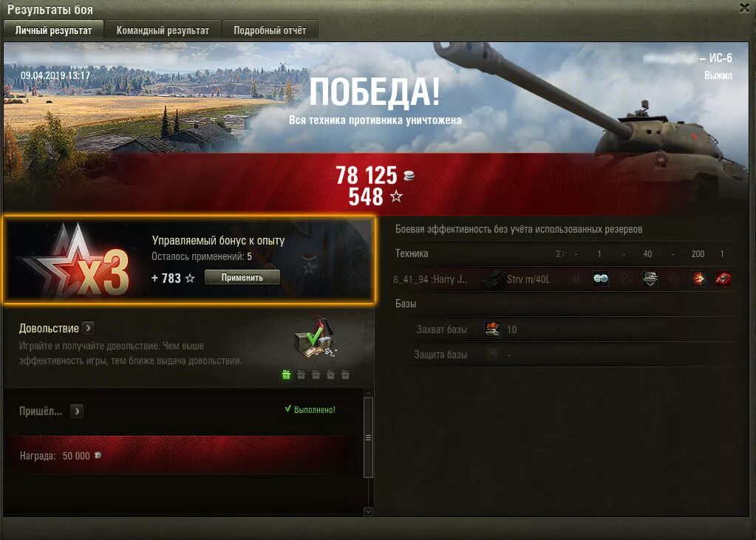Click the scrollbar down arrow in missions list
756x540 pixels.
[x=368, y=511]
